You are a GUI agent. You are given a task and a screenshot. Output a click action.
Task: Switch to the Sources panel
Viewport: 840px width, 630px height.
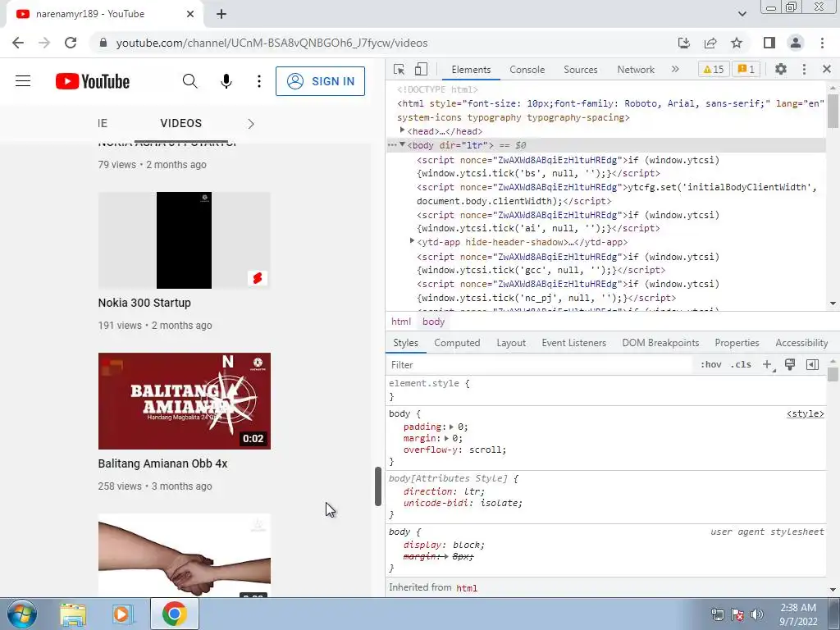point(581,70)
